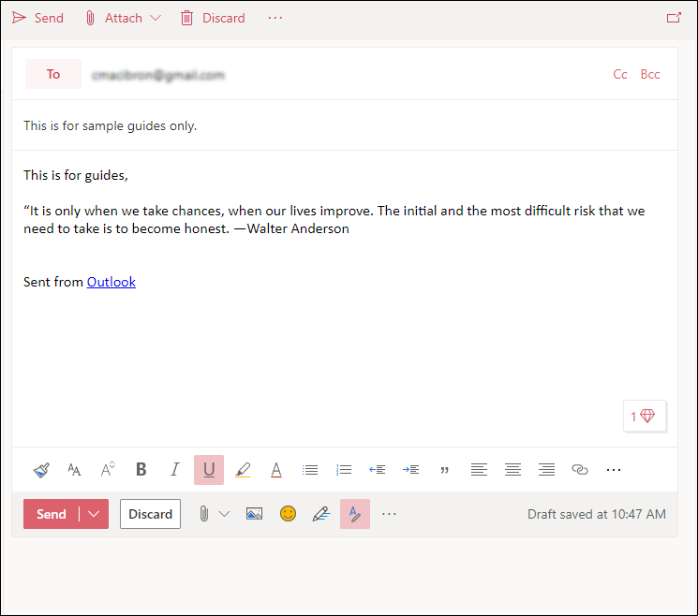Open more formatting options ellipsis

(x=614, y=470)
